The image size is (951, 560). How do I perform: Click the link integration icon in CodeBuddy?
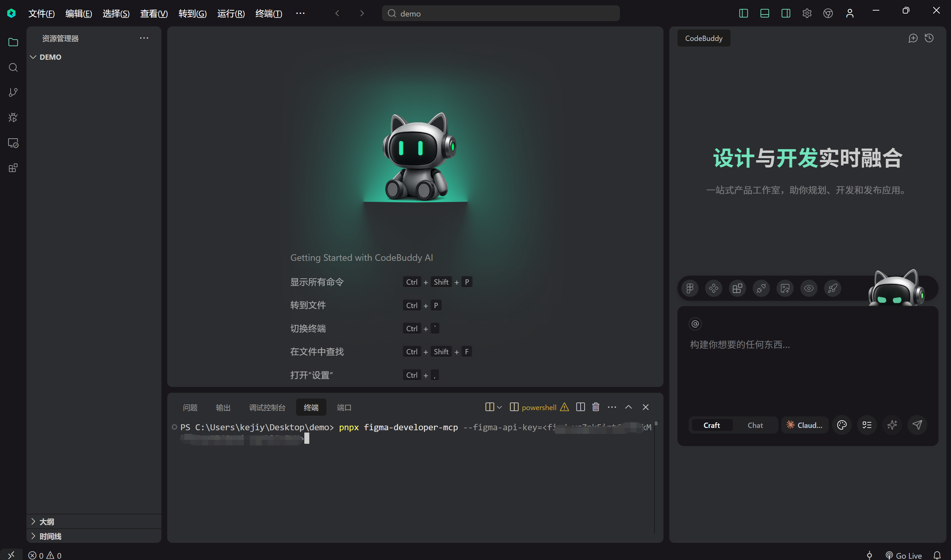click(x=761, y=288)
